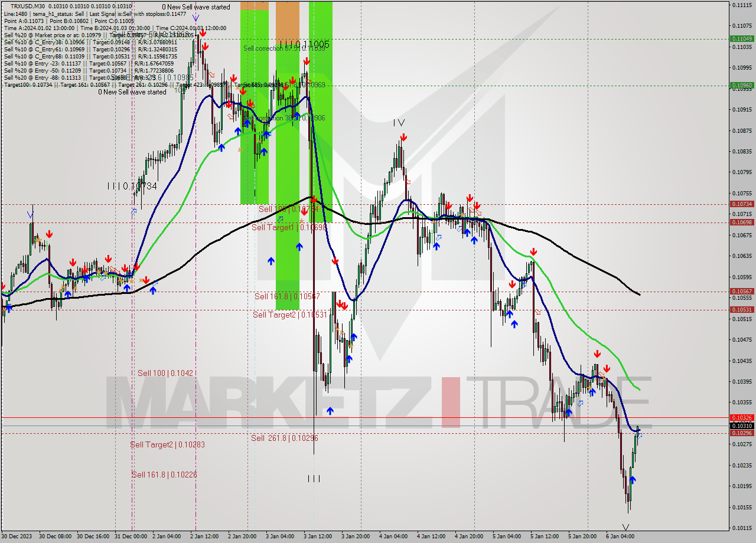The width and height of the screenshot is (756, 543).
Task: Click the 0.10195 price scale value
Action: pos(741,486)
